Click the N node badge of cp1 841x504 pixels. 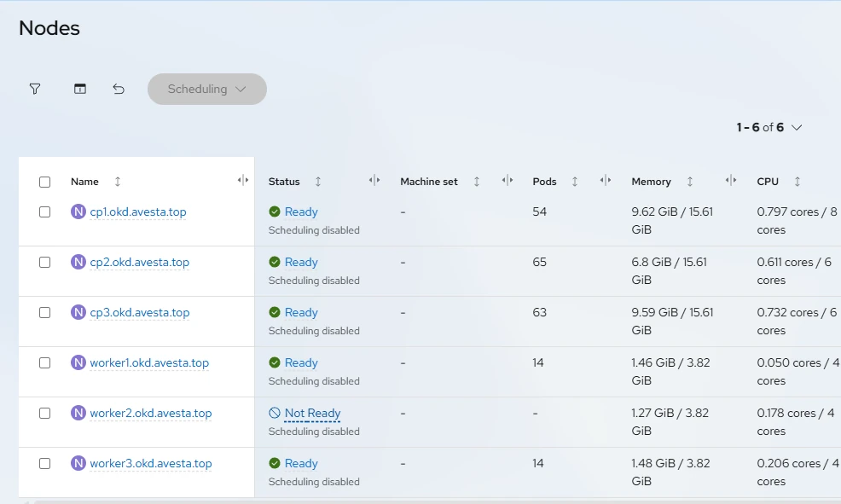78,211
